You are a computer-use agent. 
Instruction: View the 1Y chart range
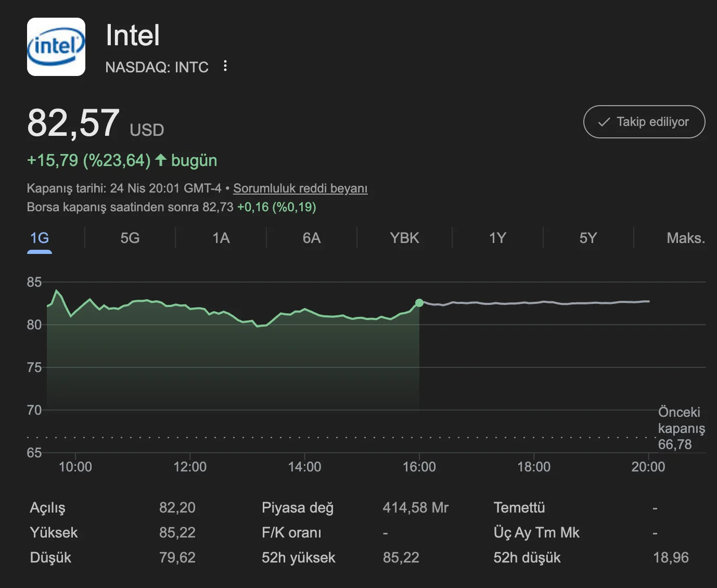pyautogui.click(x=497, y=238)
